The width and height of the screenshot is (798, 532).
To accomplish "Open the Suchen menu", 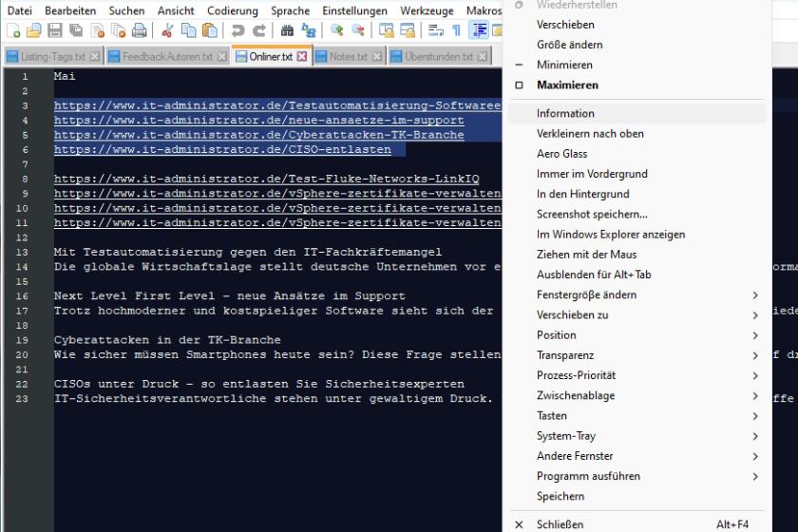I will (x=126, y=10).
